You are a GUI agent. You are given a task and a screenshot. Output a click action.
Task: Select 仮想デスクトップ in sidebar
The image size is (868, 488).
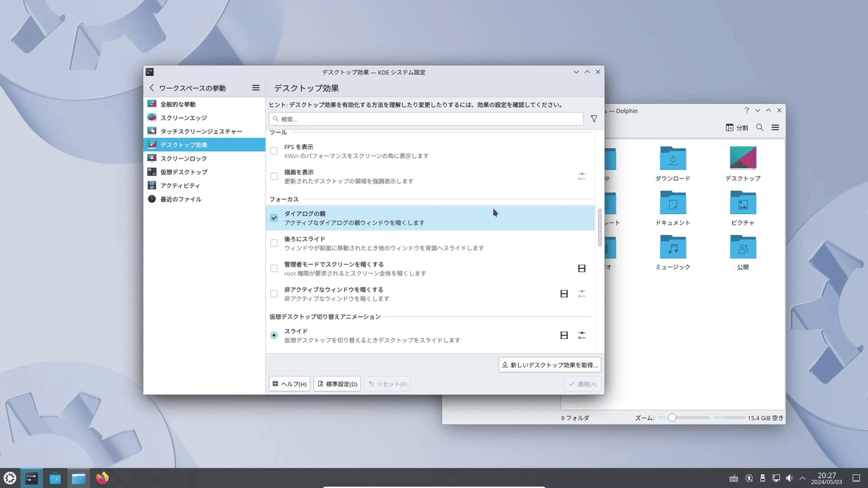(x=205, y=172)
